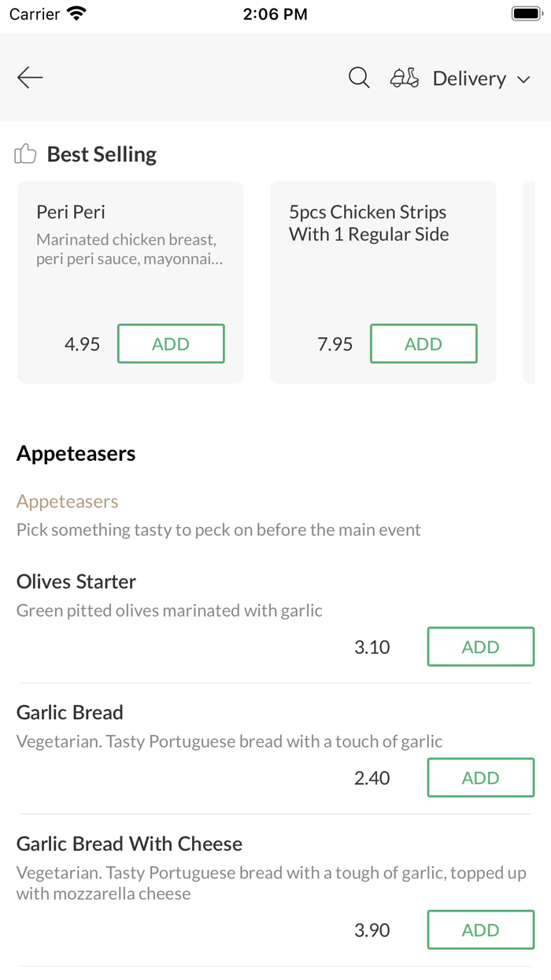Open the menu search magnifier

click(x=359, y=77)
